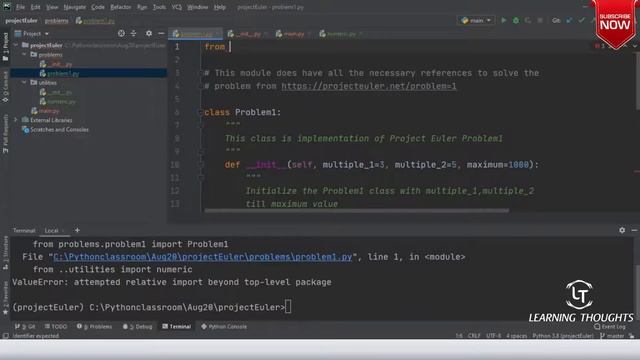Screen dimensions: 640x360
Task: Add a new terminal session with the plus icon
Action: (x=77, y=230)
